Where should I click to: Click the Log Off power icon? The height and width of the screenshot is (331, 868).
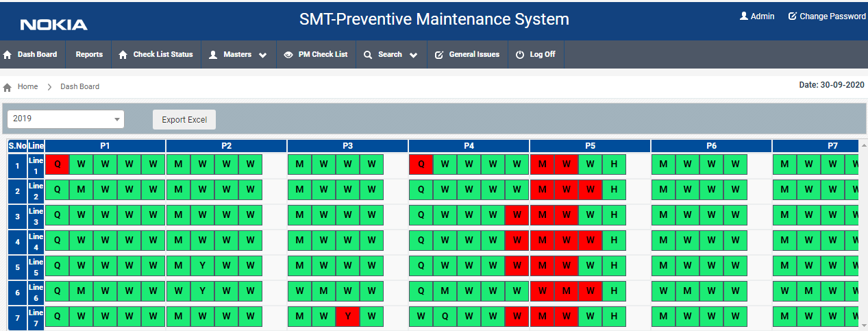[x=520, y=55]
